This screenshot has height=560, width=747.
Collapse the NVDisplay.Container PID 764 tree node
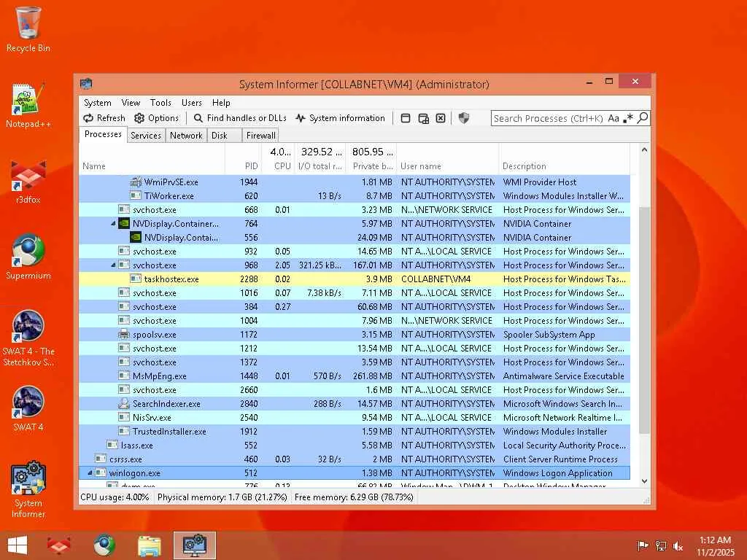click(x=113, y=223)
